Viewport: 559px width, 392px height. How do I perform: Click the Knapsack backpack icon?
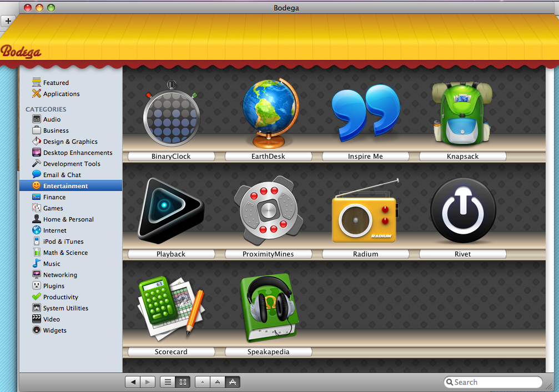pos(462,113)
